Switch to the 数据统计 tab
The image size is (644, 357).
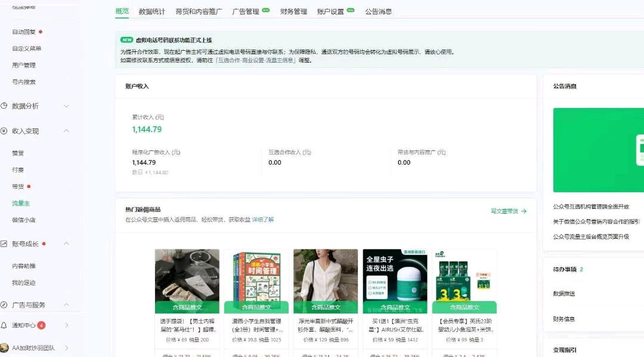(x=151, y=11)
